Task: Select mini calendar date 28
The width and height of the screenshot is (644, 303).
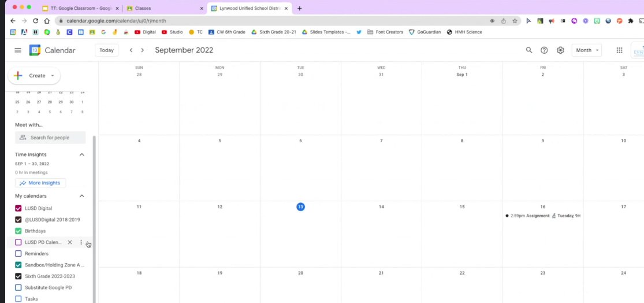Action: [x=50, y=102]
